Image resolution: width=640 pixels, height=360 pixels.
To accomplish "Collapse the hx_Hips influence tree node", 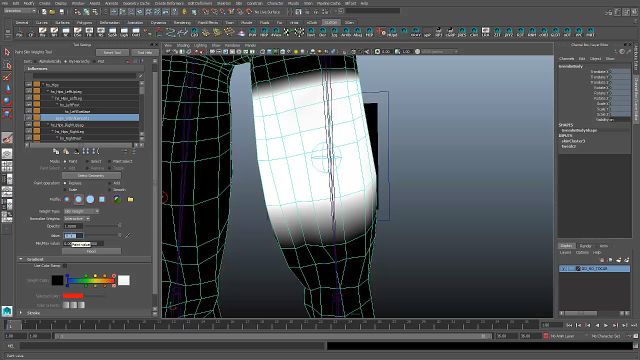I will [x=43, y=85].
